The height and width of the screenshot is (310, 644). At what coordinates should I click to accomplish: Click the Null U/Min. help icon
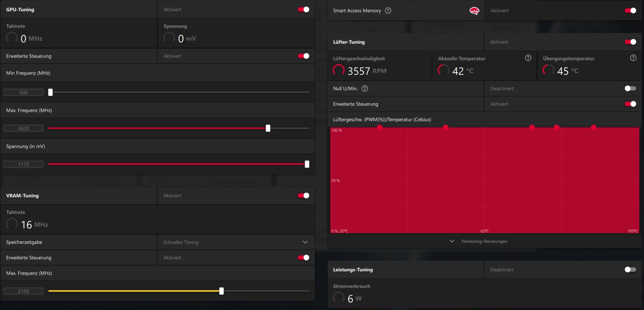[365, 88]
